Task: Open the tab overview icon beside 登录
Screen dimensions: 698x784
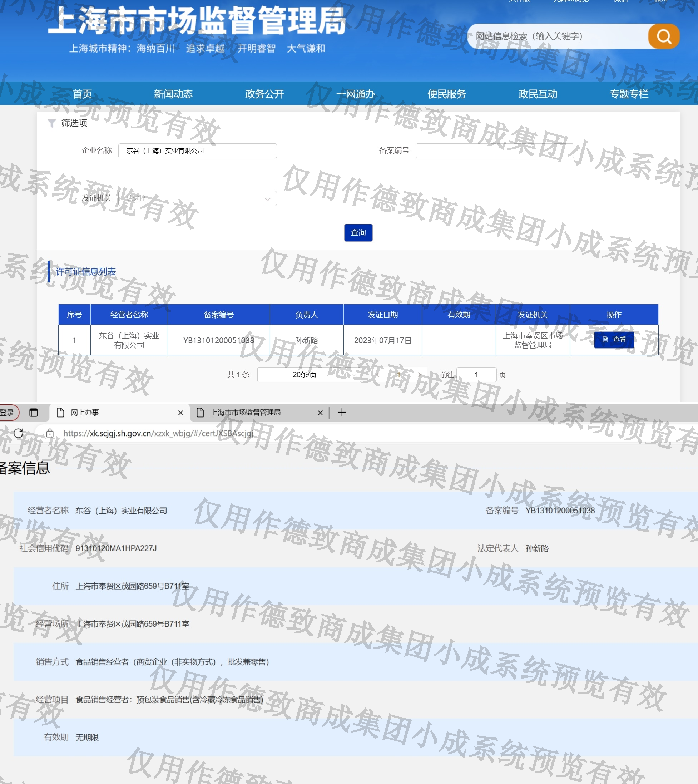Action: tap(34, 412)
